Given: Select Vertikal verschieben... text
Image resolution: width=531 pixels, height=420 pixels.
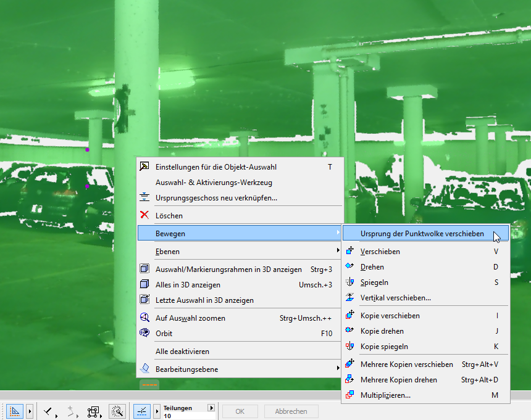Looking at the screenshot, I should (396, 298).
